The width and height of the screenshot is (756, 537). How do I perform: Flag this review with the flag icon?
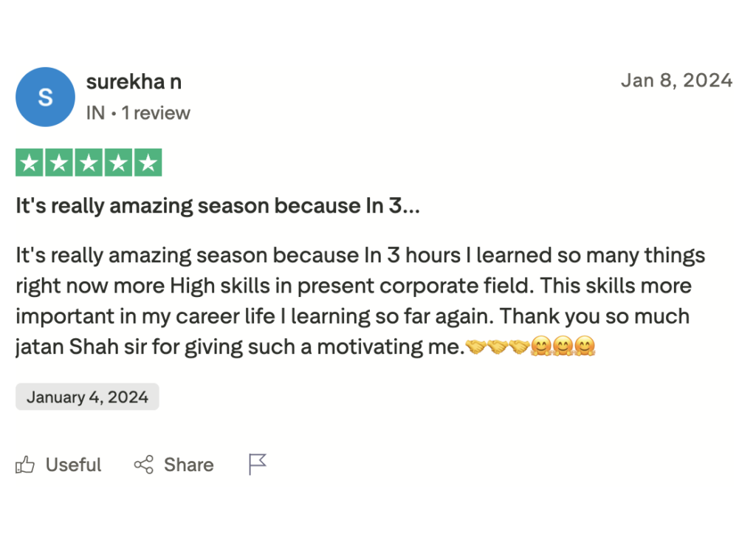pos(257,465)
